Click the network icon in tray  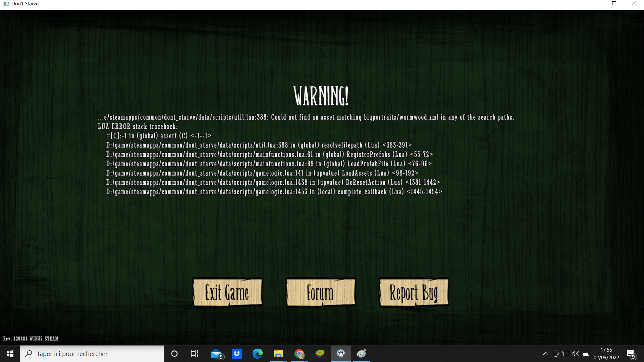[x=566, y=354]
